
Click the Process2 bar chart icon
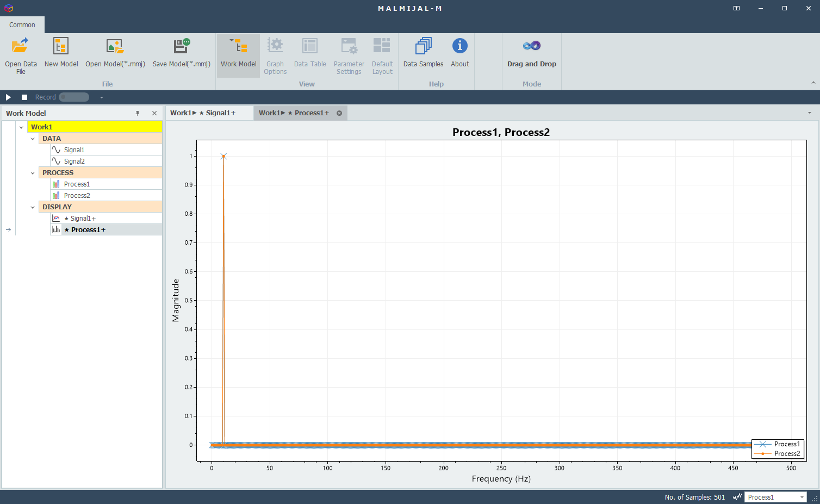point(56,196)
